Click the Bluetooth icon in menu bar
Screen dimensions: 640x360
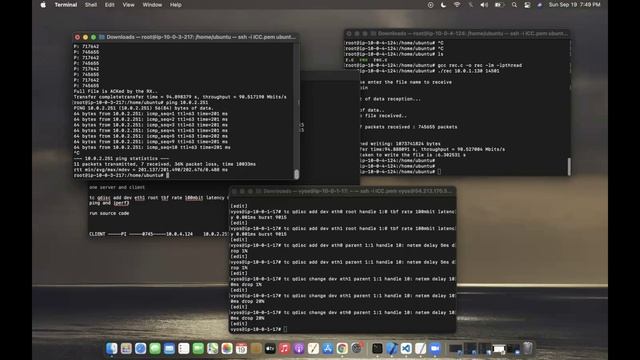point(471,5)
